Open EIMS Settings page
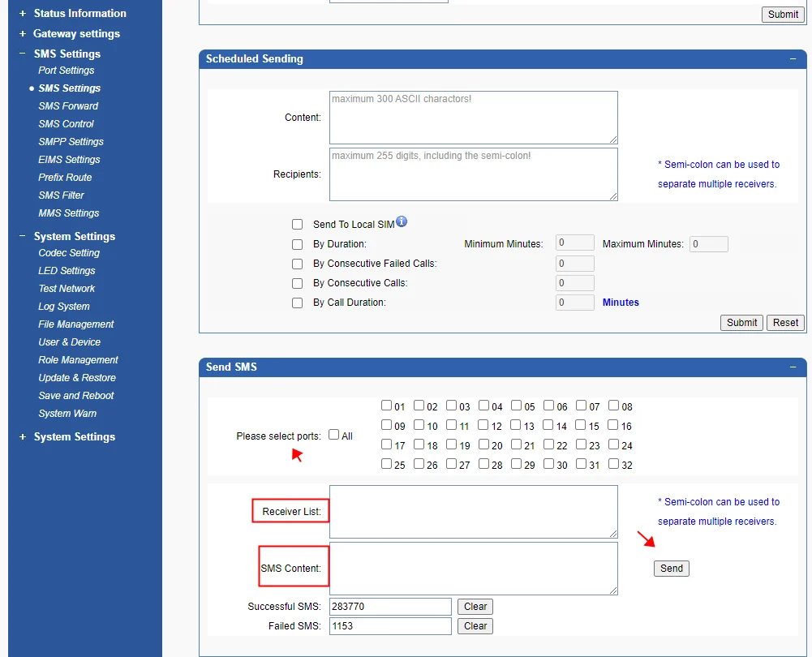This screenshot has height=657, width=812. coord(69,160)
